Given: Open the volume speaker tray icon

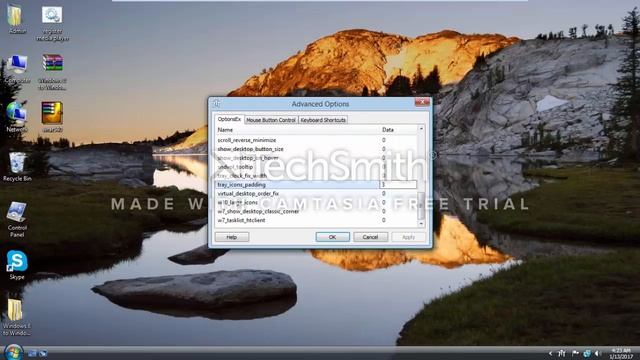Looking at the screenshot, I should click(598, 353).
